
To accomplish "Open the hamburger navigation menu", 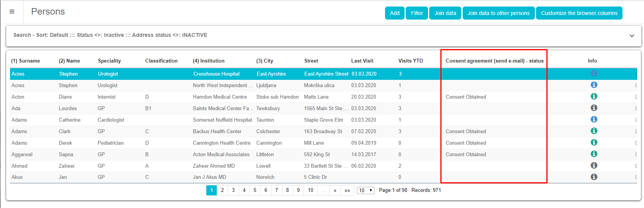I will click(12, 12).
